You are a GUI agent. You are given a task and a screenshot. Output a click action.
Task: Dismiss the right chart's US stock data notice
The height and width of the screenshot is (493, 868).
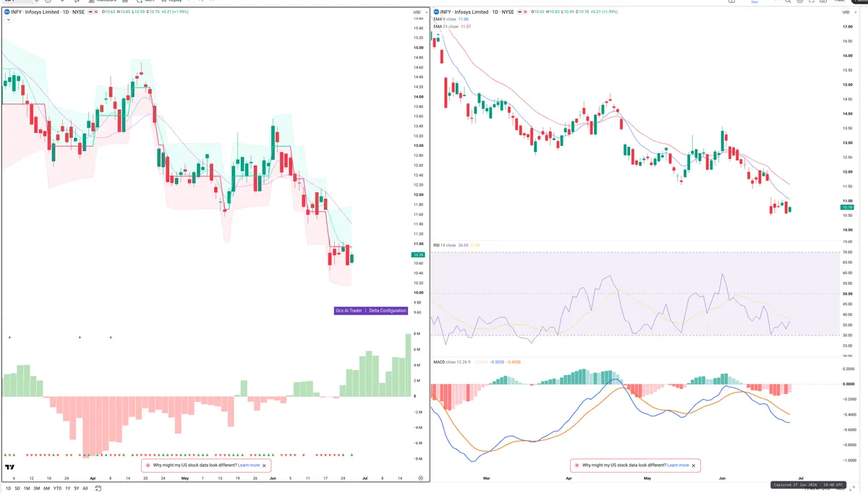pyautogui.click(x=694, y=466)
